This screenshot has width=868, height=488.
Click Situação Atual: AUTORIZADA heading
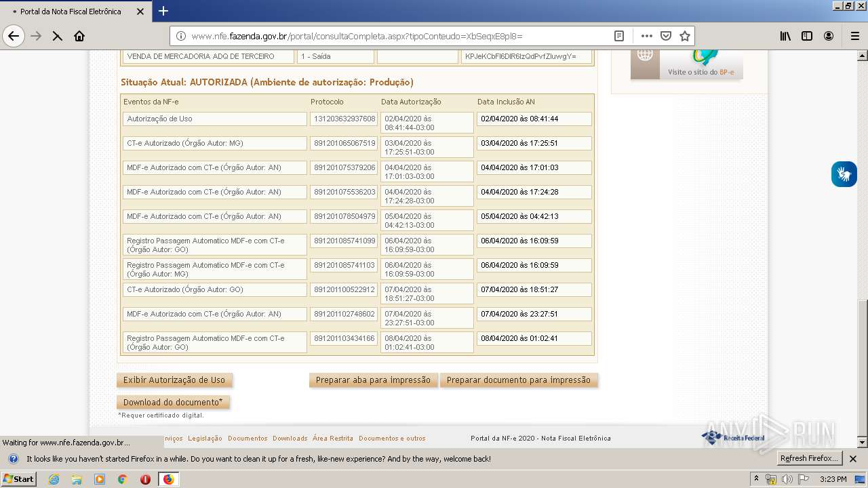[267, 82]
